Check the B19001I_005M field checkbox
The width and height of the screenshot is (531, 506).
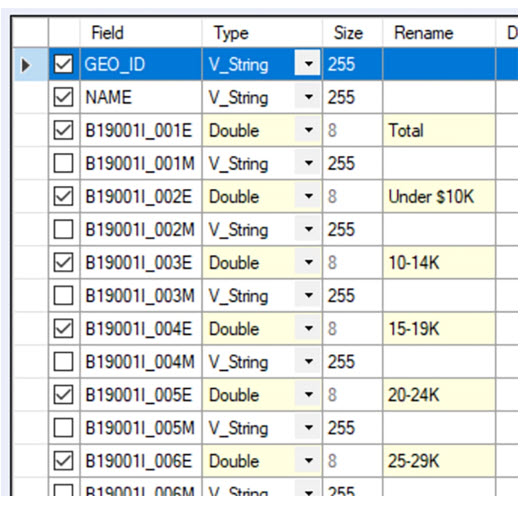tap(63, 427)
